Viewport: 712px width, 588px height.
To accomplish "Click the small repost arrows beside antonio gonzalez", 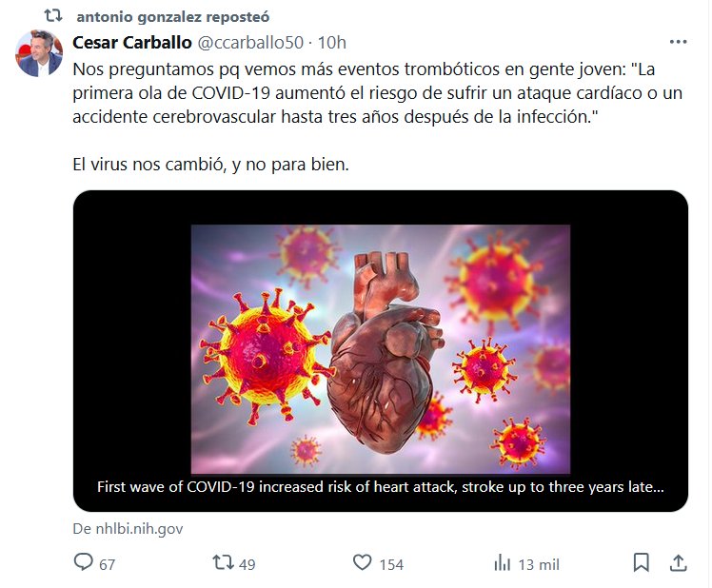I will pos(53,16).
